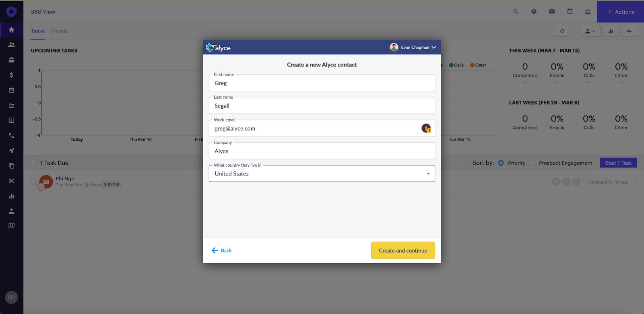
Task: Click the Start 1 Task button
Action: 619,163
